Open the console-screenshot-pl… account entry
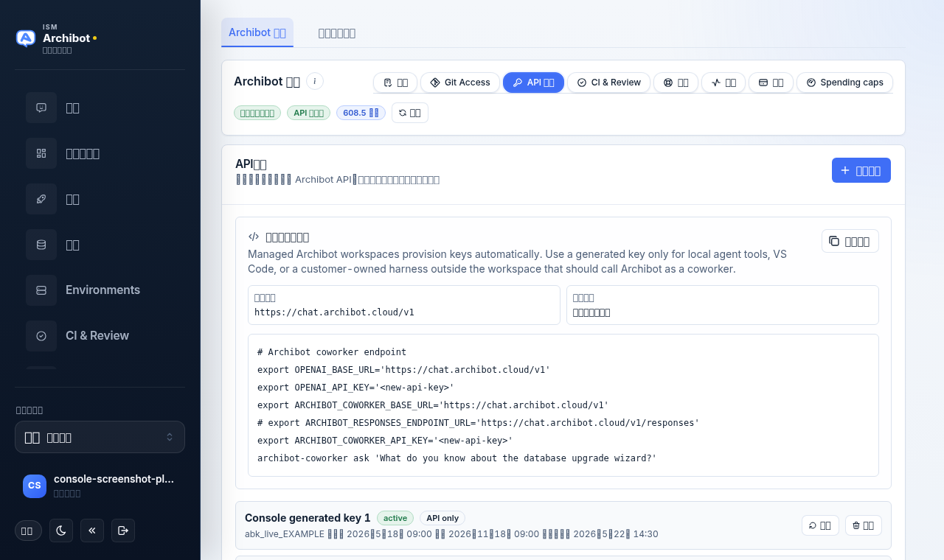 click(100, 486)
